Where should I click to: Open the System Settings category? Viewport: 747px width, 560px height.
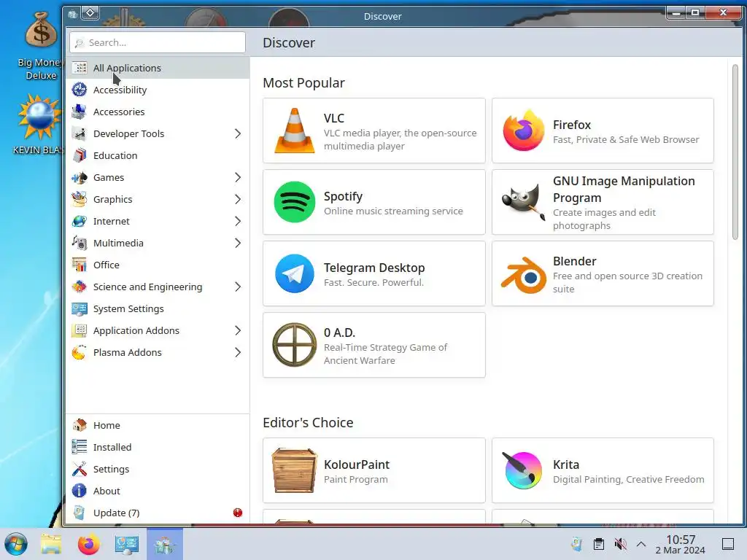(158, 308)
